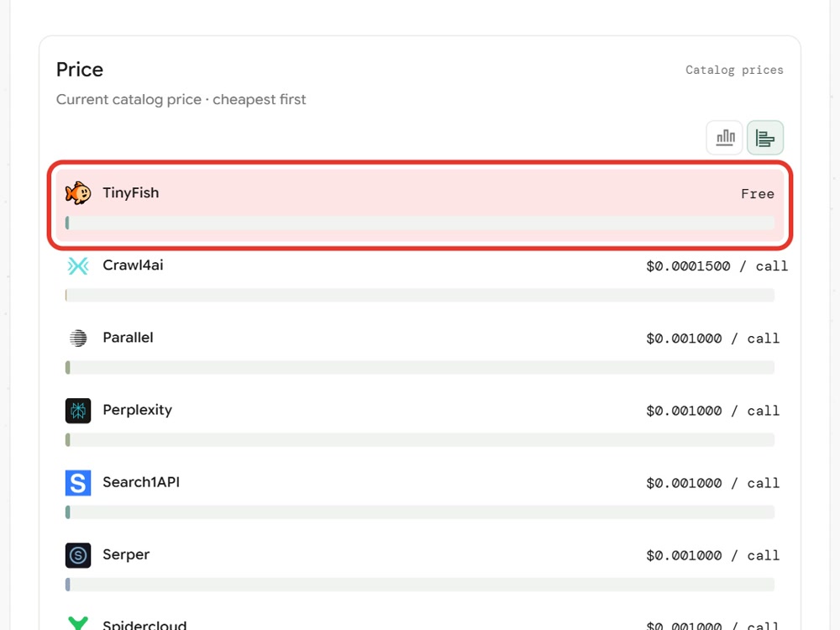Select the Crawl4ai provider name
The height and width of the screenshot is (630, 840).
click(x=133, y=265)
